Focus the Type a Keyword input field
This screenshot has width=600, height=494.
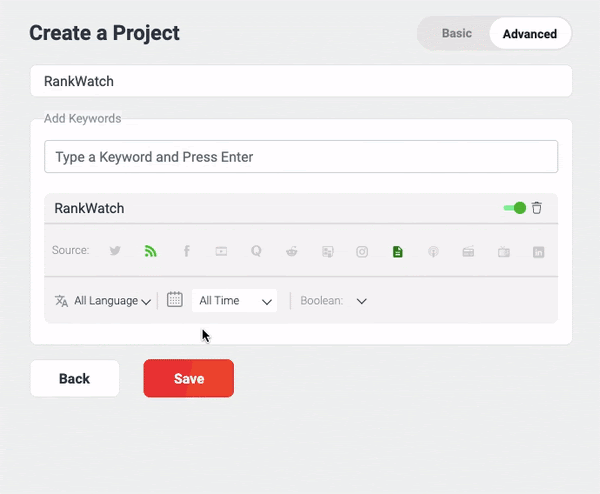[x=301, y=157]
